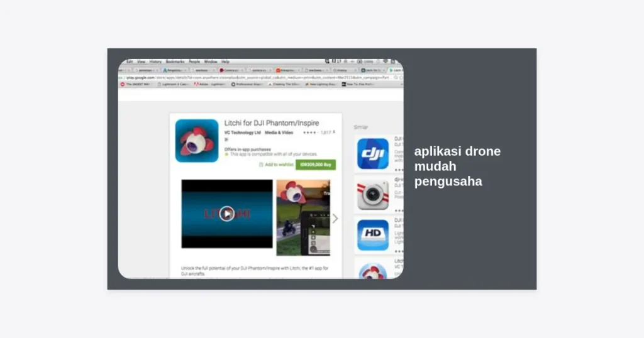Open the blue HD app icon under Similar
Image resolution: width=644 pixels, height=338 pixels.
[372, 235]
